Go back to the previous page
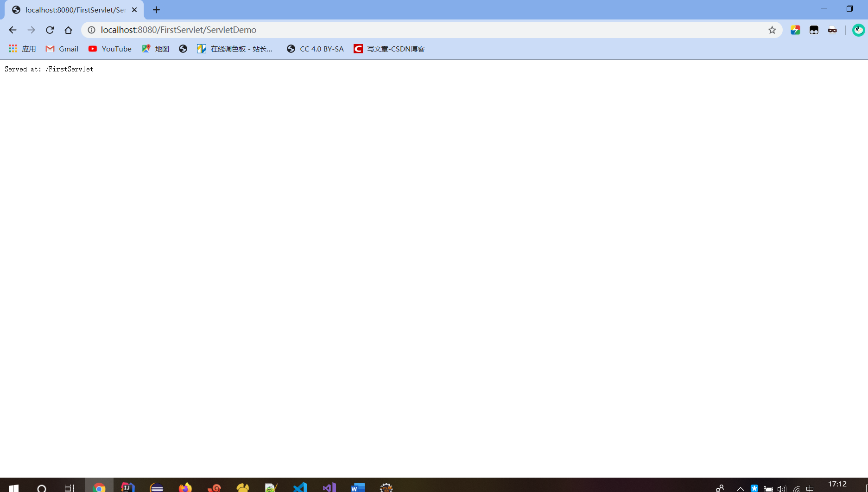868x492 pixels. [13, 30]
